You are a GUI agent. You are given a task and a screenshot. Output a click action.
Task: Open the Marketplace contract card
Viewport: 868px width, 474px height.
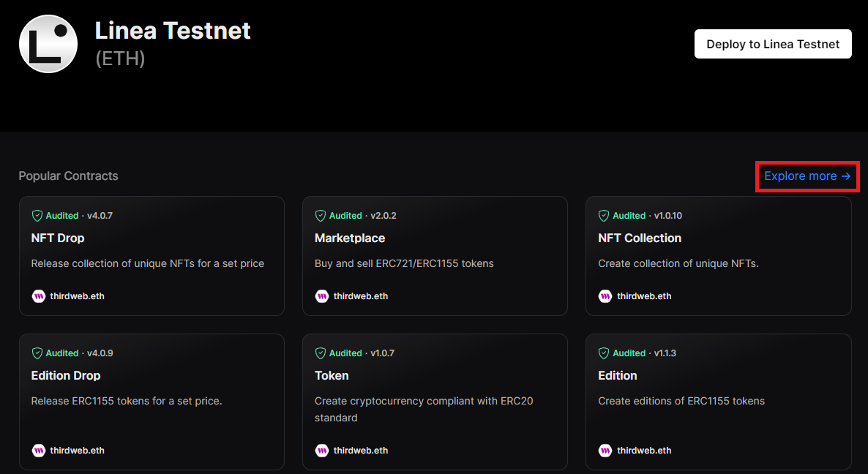[x=435, y=256]
